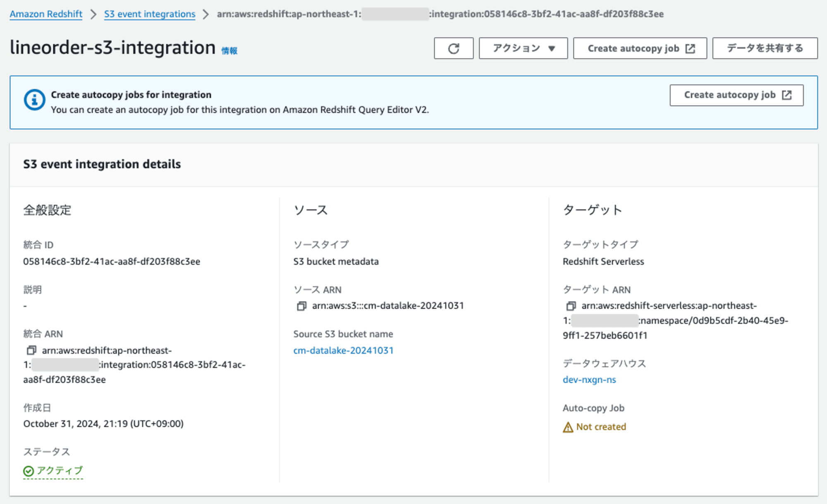Click external link icon on header autocopy button

pyautogui.click(x=690, y=49)
